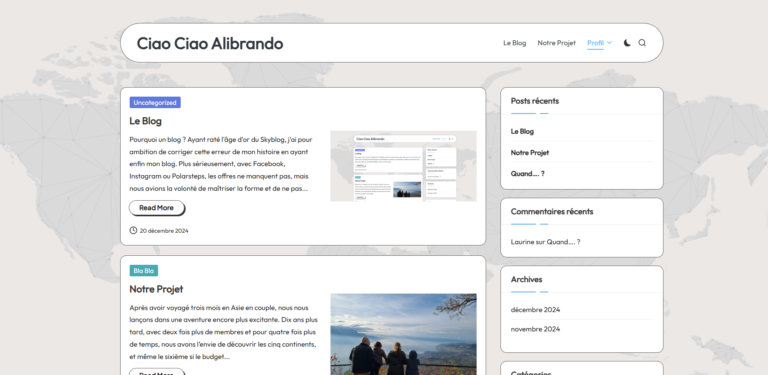Open commenter Laurine link
The width and height of the screenshot is (768, 375).
(x=522, y=241)
